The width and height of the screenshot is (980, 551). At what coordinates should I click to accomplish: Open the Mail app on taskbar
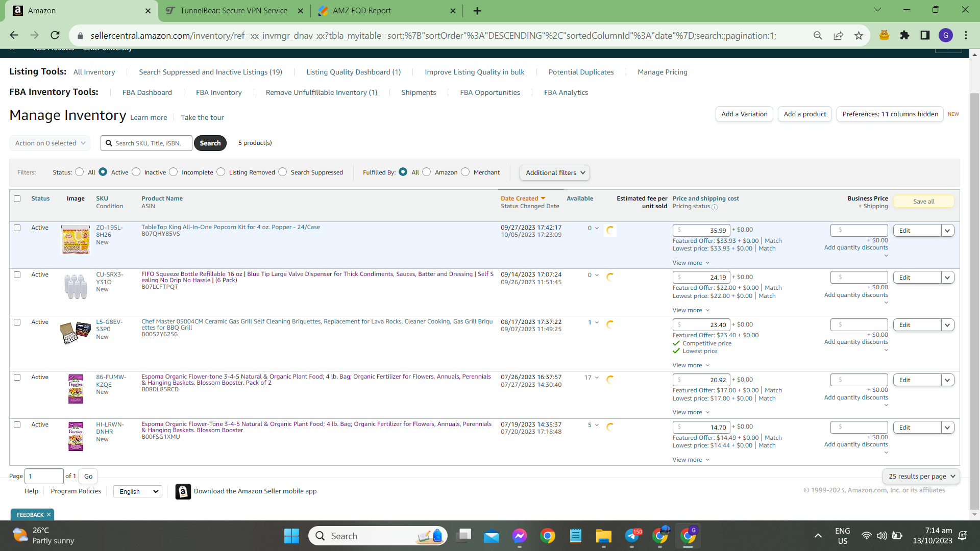492,536
